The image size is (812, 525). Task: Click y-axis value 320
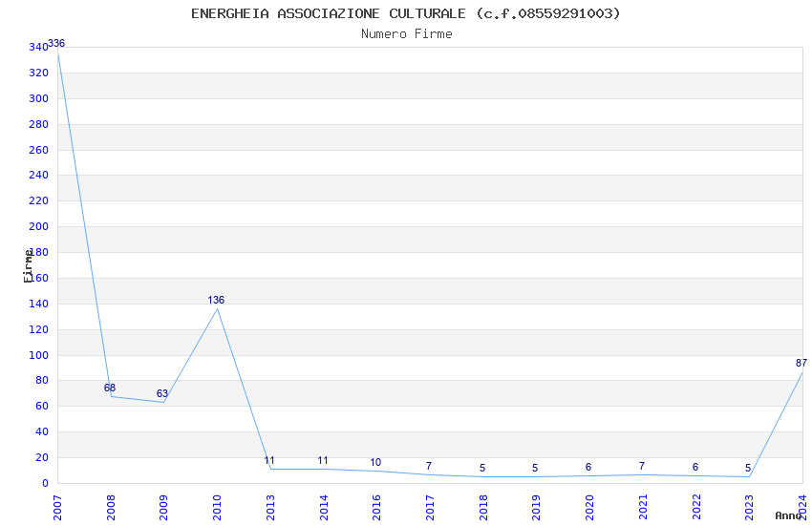(38, 73)
